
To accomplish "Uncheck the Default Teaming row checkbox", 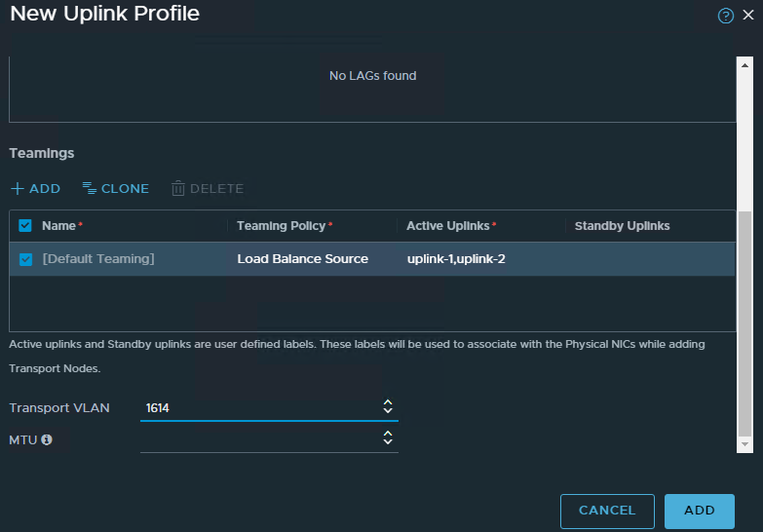I will [25, 259].
